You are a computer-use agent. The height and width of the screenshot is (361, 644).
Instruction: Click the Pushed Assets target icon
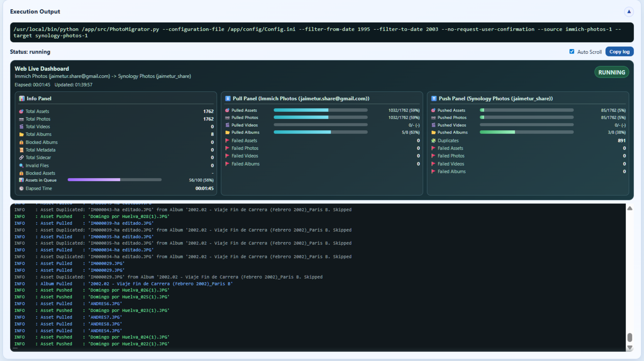(433, 110)
